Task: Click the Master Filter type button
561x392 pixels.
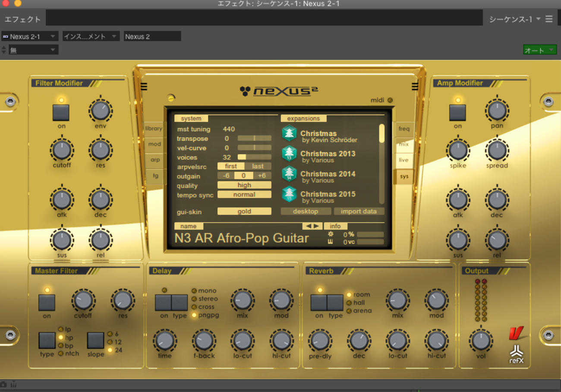Action: 47,340
